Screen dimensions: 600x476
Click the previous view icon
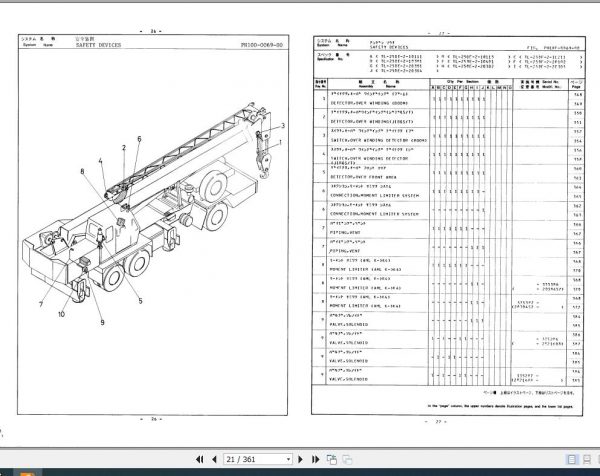pyautogui.click(x=332, y=459)
